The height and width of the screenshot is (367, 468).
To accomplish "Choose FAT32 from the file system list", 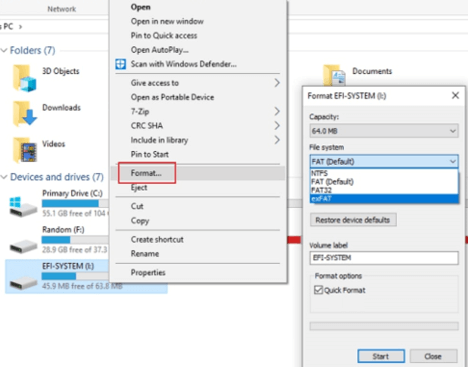I will point(384,190).
